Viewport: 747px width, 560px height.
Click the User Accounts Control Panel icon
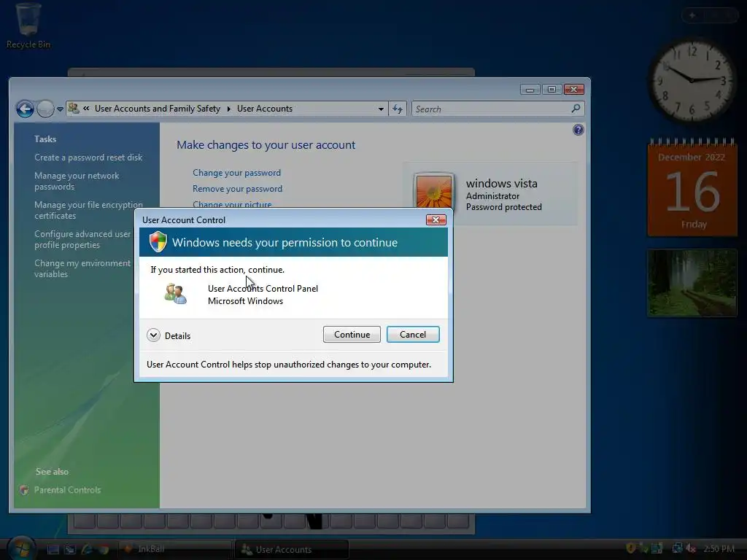(175, 294)
